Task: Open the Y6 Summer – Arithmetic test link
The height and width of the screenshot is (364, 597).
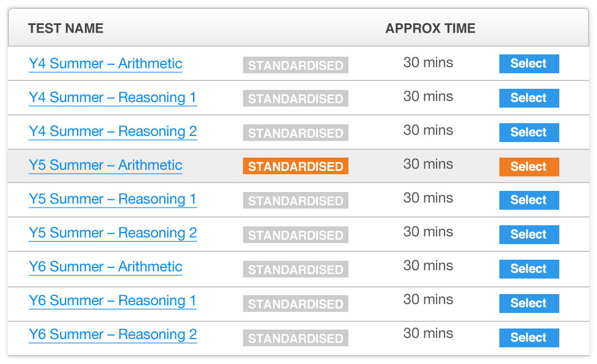Action: (x=105, y=267)
